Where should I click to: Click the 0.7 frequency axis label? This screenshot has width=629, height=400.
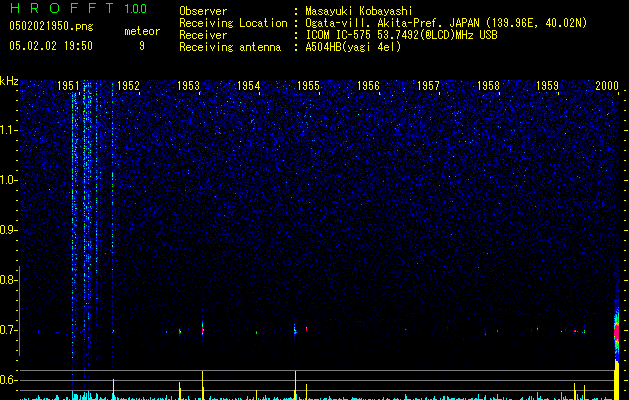point(8,330)
